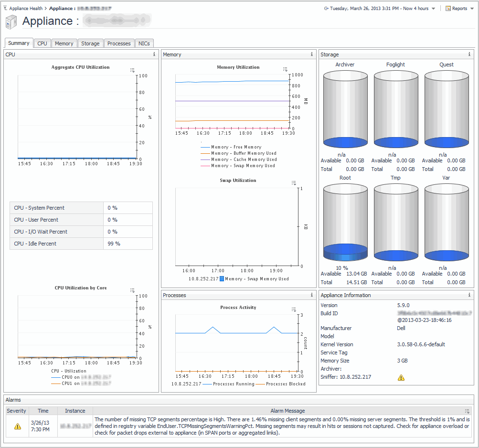Switch to the Memory tab
479x448 pixels.
click(64, 43)
